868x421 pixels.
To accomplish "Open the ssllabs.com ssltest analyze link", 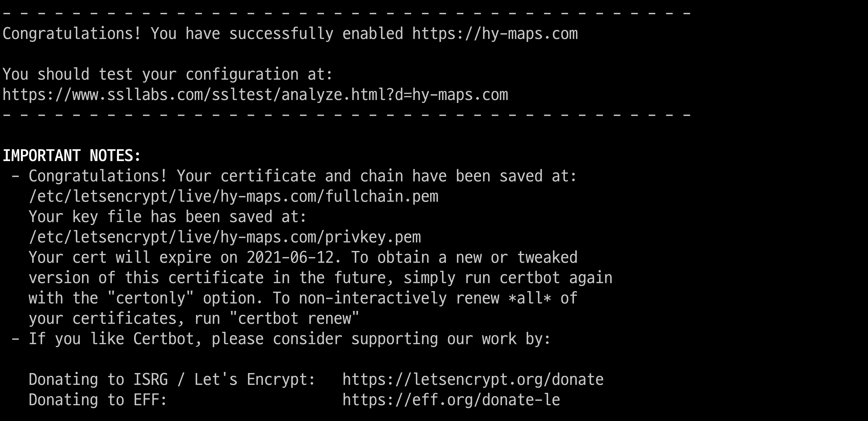I will tap(255, 95).
